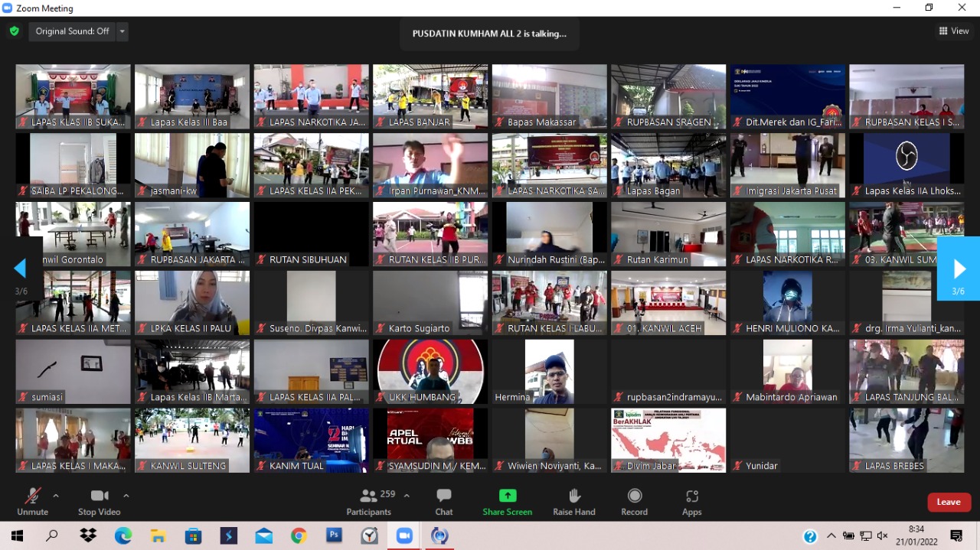Click the Share Screen button
980x550 pixels.
pyautogui.click(x=507, y=501)
